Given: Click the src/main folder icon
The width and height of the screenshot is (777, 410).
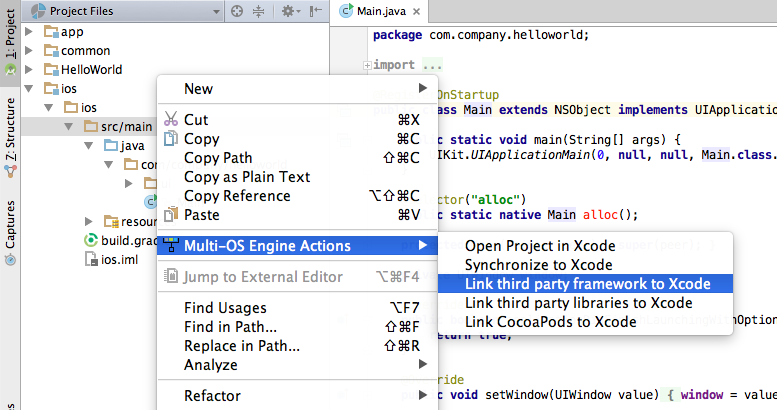Looking at the screenshot, I should tap(91, 126).
